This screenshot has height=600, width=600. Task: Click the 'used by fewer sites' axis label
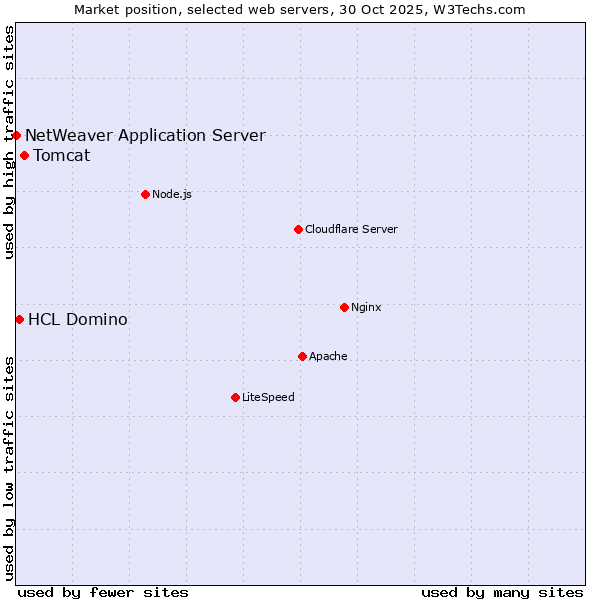[x=103, y=592]
